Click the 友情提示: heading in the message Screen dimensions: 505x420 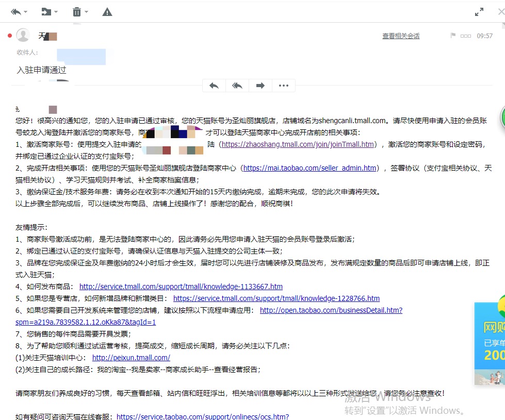(x=31, y=227)
